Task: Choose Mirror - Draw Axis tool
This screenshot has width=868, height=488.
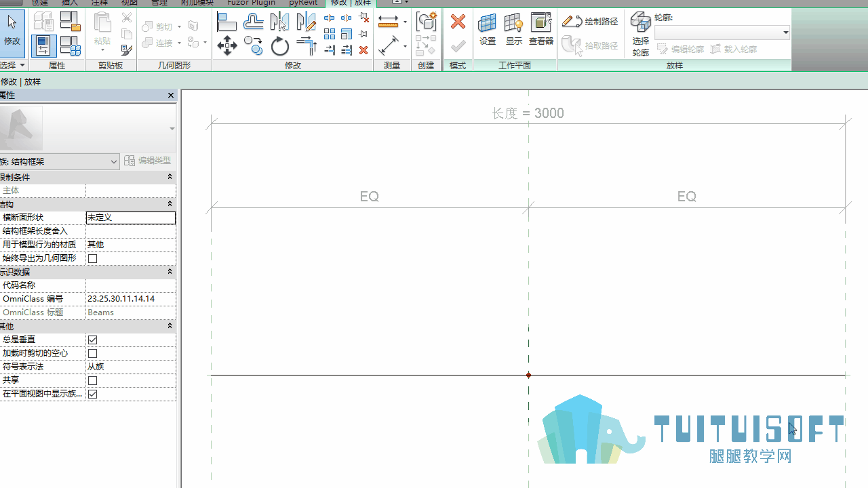Action: (306, 22)
